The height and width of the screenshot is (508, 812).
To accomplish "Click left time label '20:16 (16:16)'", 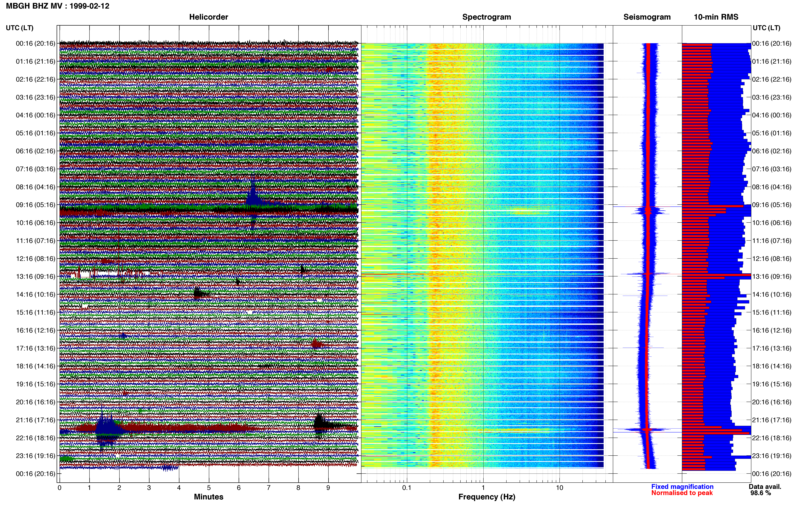I will pos(35,402).
